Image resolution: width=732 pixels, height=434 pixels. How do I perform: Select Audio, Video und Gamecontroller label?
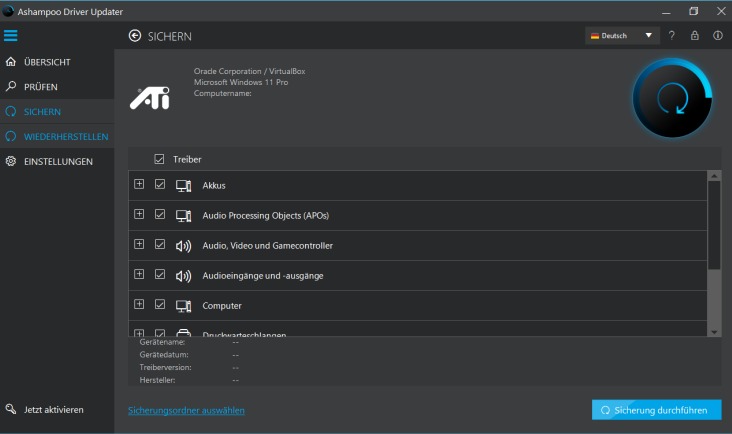click(267, 245)
